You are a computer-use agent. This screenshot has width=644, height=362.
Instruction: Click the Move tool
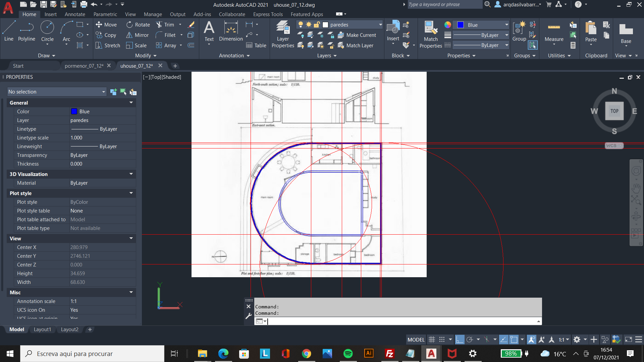coord(106,24)
